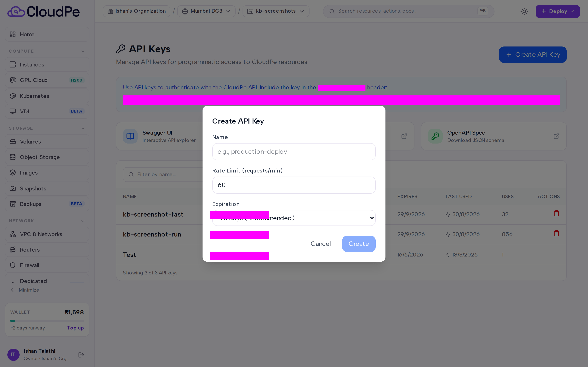Click the logout icon beside Ishan Talathi

[x=81, y=355]
